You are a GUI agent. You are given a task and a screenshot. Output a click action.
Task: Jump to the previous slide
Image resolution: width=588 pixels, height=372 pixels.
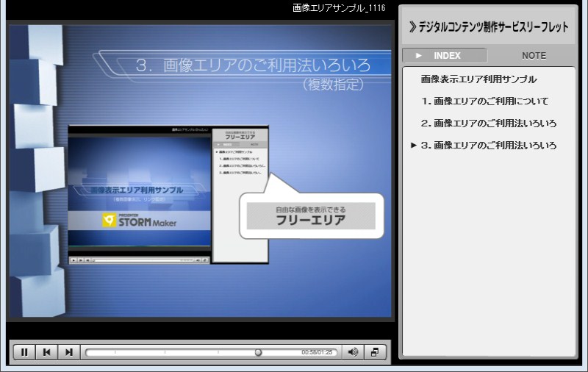click(46, 352)
